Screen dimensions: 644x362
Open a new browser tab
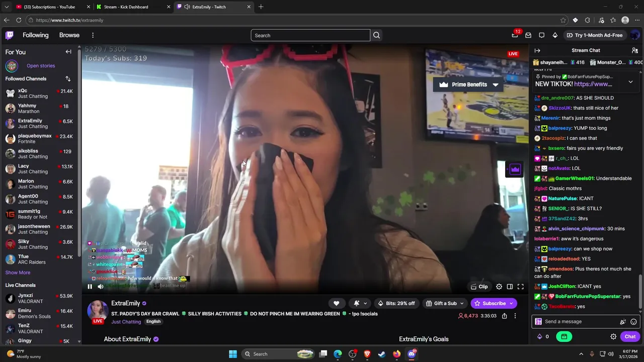click(x=261, y=7)
